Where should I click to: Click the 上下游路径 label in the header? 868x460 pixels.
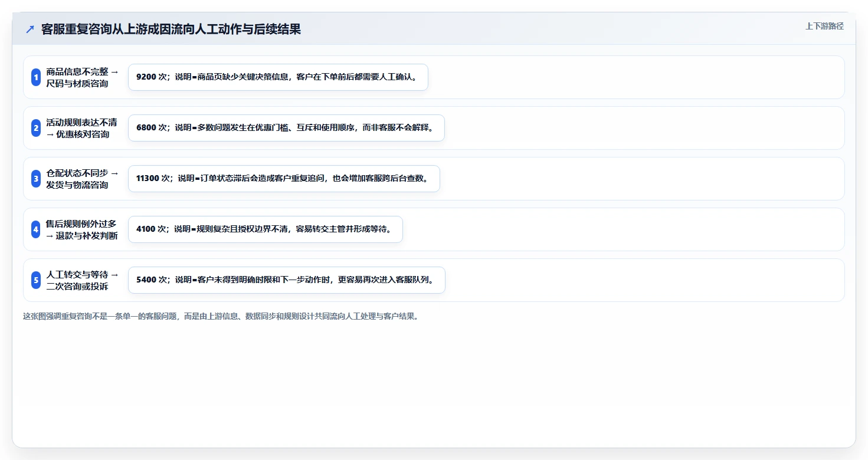[824, 26]
